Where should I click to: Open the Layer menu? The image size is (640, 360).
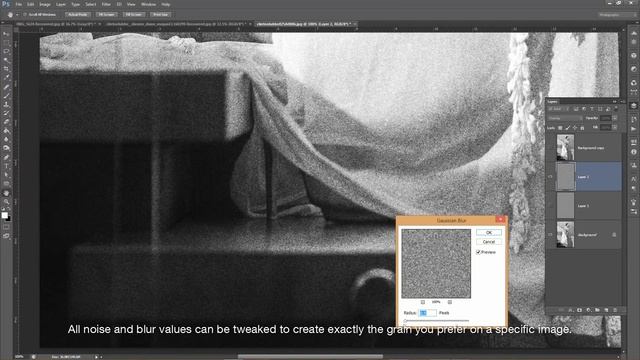coord(61,4)
